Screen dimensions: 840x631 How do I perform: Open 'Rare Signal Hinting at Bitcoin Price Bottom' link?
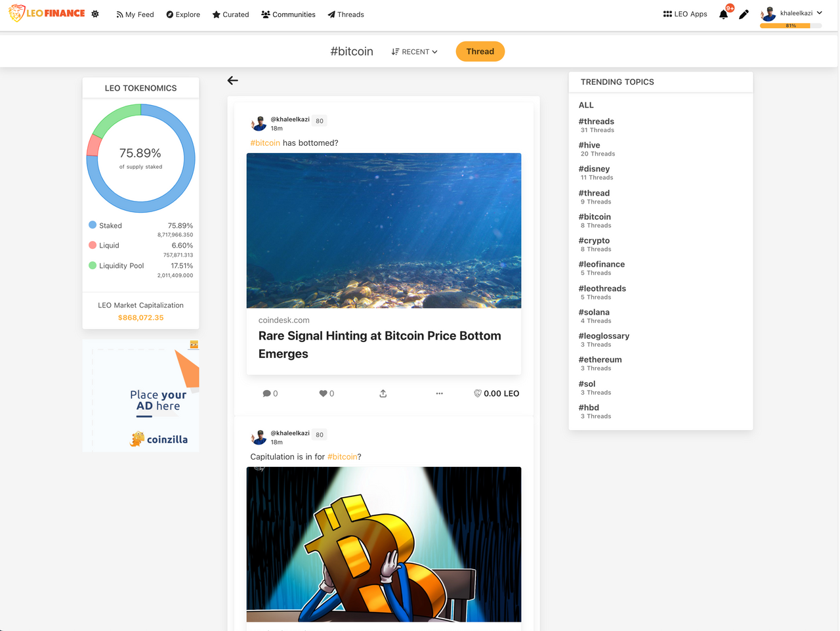click(x=379, y=345)
